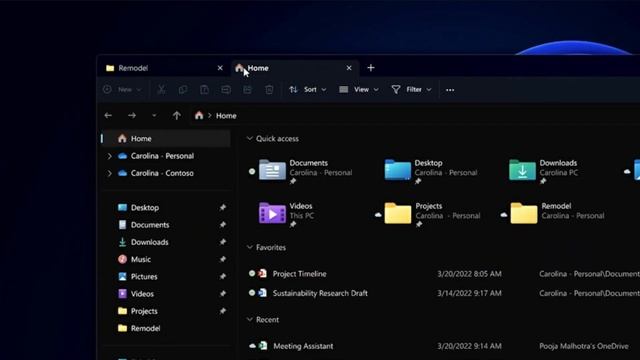The width and height of the screenshot is (640, 360).
Task: Go back with the left arrow
Action: 108,116
